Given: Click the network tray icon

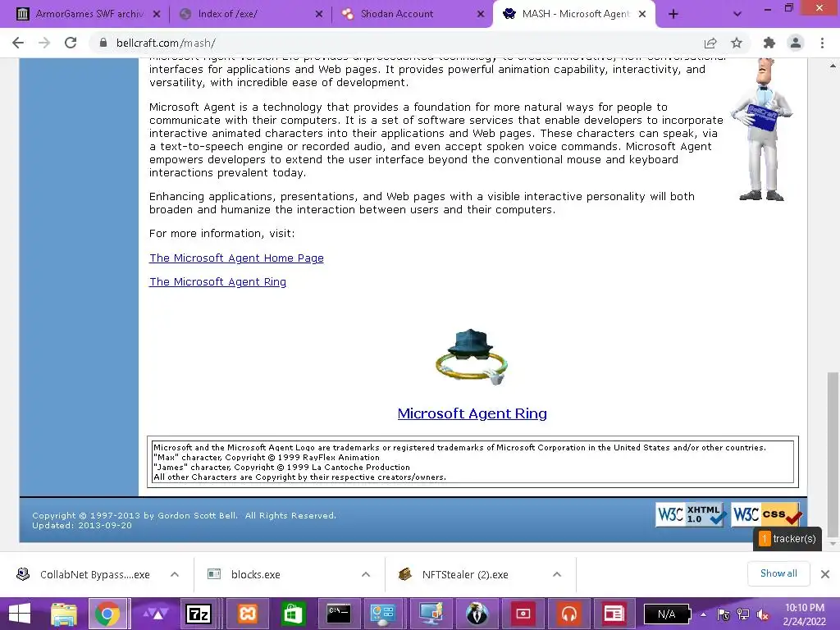Looking at the screenshot, I should tap(743, 614).
